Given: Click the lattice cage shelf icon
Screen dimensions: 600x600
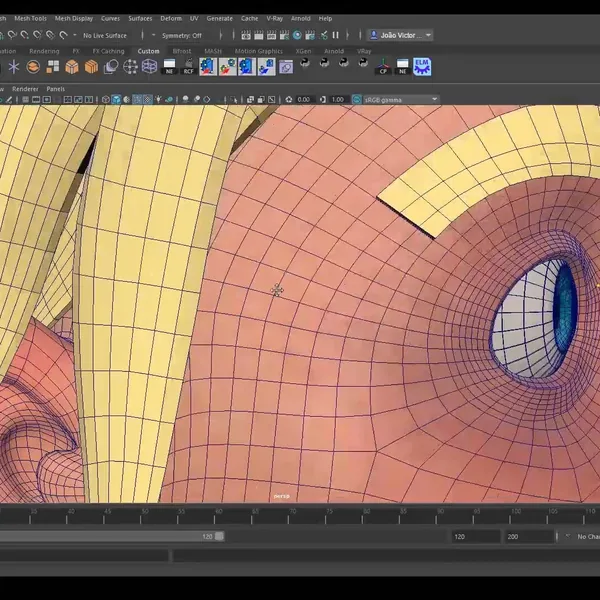Looking at the screenshot, I should [150, 67].
